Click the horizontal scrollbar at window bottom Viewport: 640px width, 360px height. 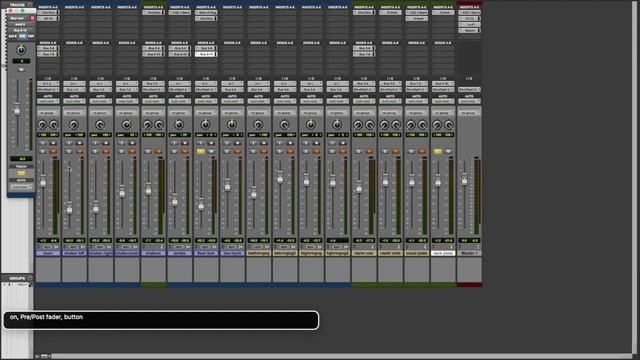coord(341,356)
